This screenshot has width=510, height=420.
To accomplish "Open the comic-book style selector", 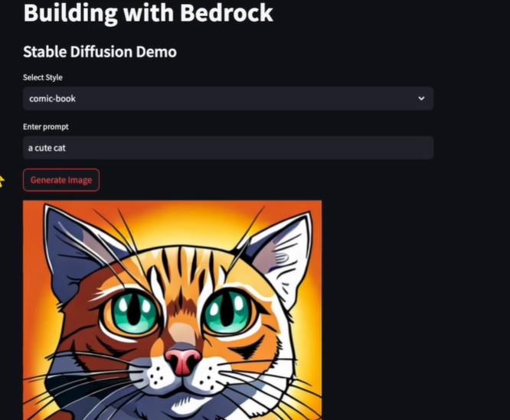I will pos(228,99).
